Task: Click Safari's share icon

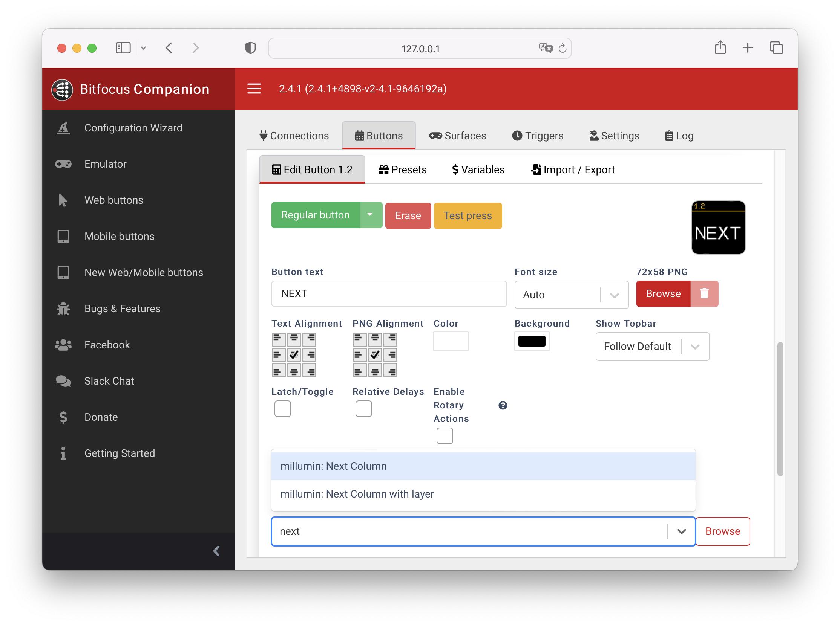Action: [x=720, y=48]
